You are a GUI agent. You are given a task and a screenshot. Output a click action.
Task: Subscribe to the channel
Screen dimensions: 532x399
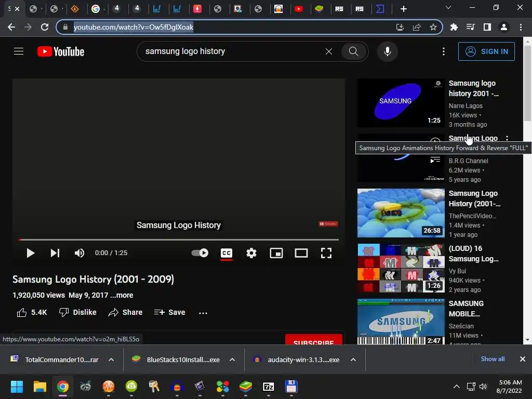tap(313, 340)
